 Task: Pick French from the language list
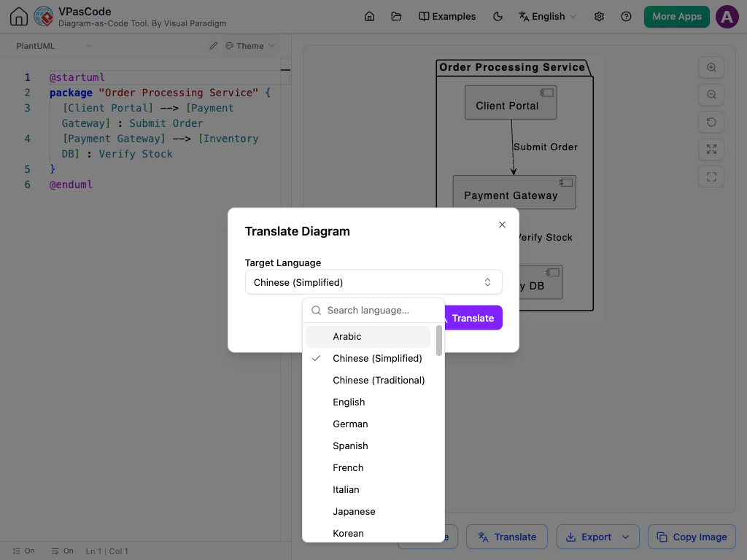(368, 468)
